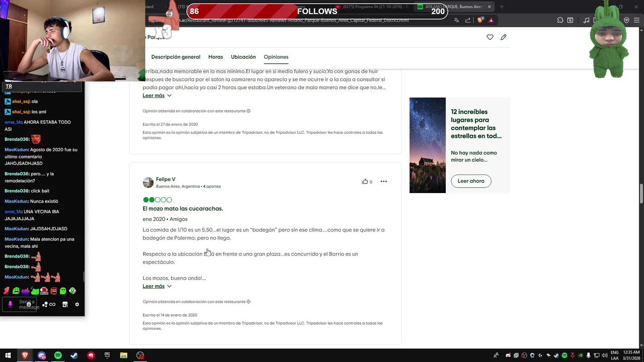Image resolution: width=644 pixels, height=362 pixels.
Task: Open Brave VPN shield icon
Action: pyautogui.click(x=626, y=20)
